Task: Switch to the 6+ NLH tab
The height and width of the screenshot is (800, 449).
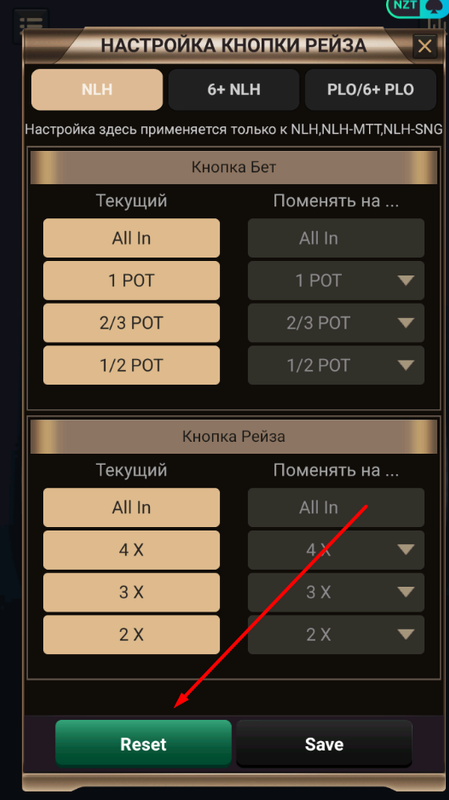Action: (x=234, y=90)
